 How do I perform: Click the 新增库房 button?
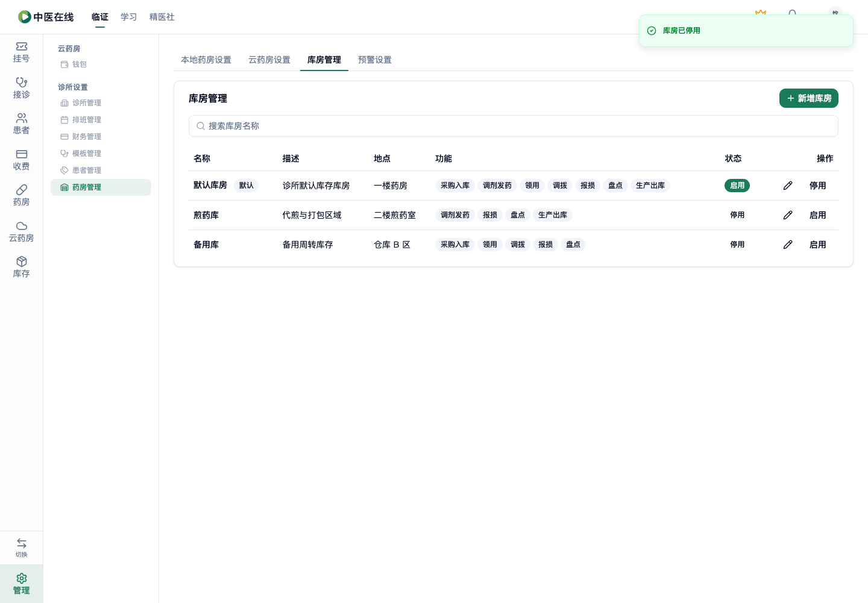[x=809, y=98]
